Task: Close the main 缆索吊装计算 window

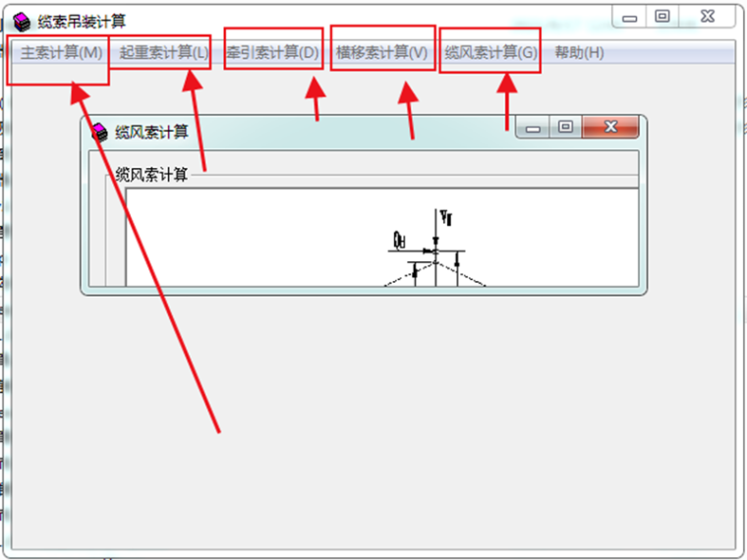Action: pyautogui.click(x=708, y=17)
